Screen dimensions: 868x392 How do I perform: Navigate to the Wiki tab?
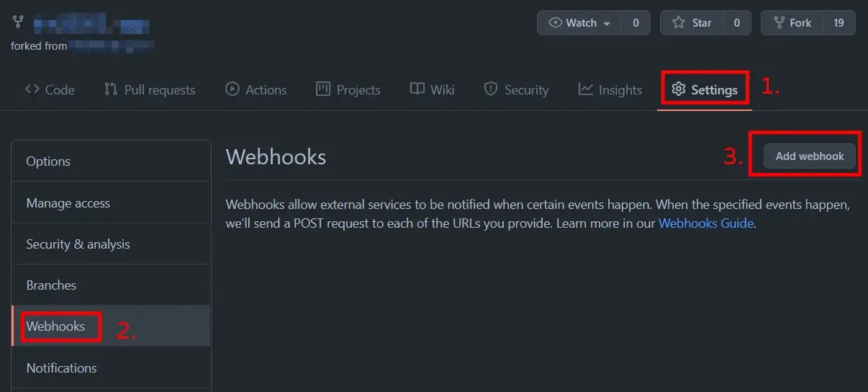pyautogui.click(x=432, y=89)
